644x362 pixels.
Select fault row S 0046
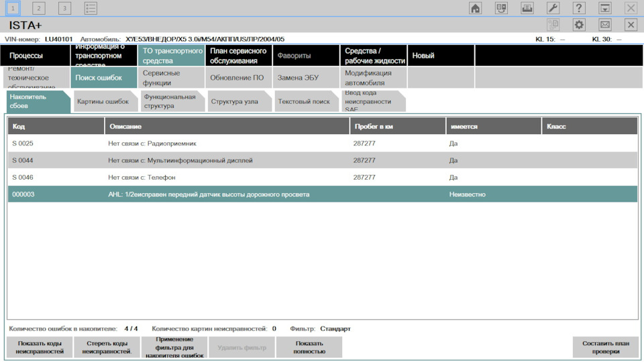coord(323,177)
